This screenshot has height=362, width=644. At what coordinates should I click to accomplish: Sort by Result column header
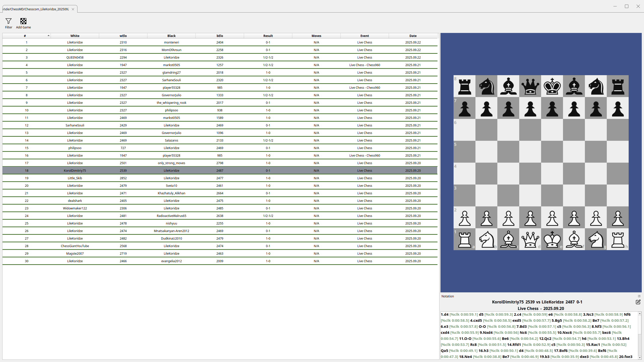268,36
